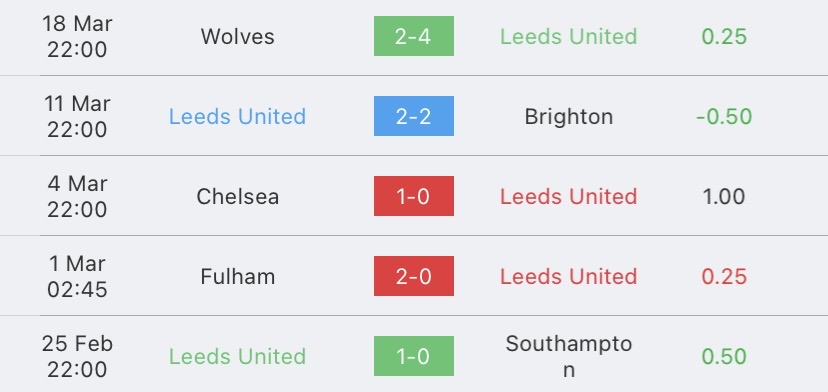This screenshot has width=828, height=392.
Task: Open the Wolves 2-4 score badge
Action: click(413, 36)
